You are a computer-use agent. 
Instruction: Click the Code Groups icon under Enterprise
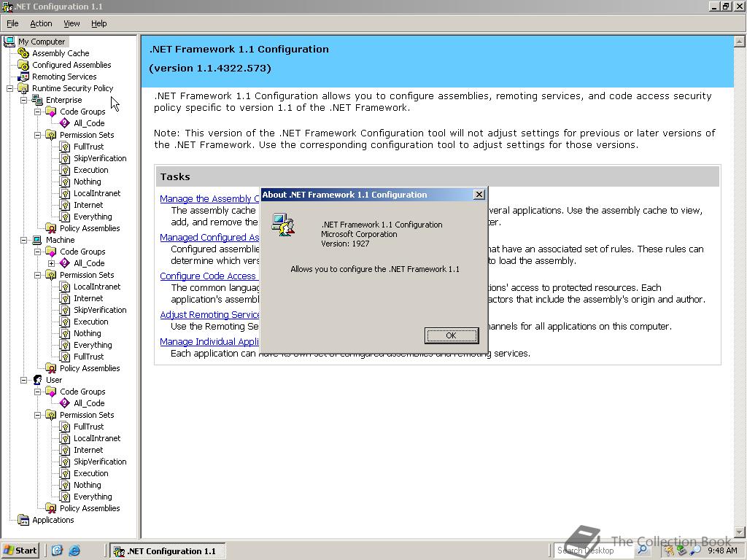51,112
